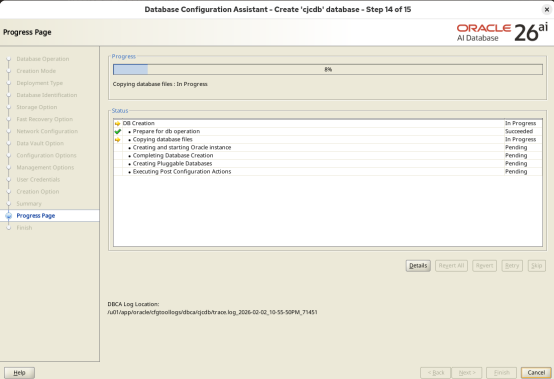Image resolution: width=554 pixels, height=379 pixels.
Task: Select the Creation Mode step
Action: [36, 71]
